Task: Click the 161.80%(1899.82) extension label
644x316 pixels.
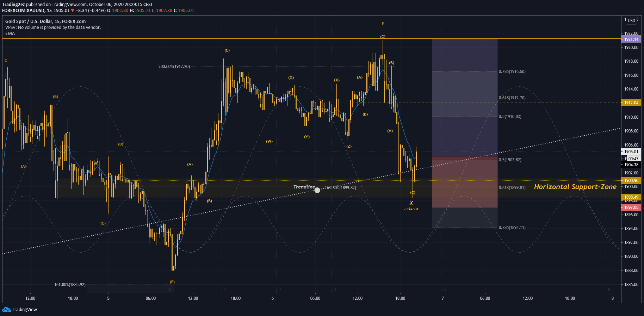Action: coord(340,188)
